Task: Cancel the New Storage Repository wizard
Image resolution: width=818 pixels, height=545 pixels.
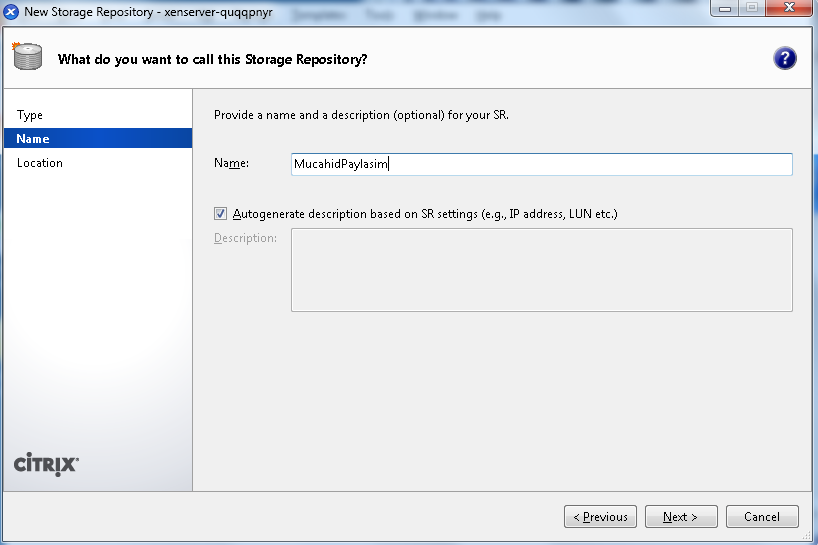Action: coord(762,516)
